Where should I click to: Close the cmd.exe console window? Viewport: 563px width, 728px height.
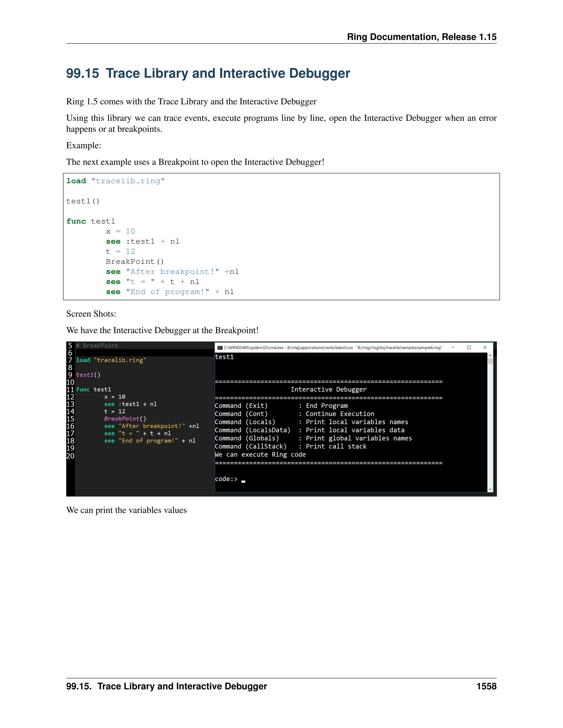pos(485,347)
